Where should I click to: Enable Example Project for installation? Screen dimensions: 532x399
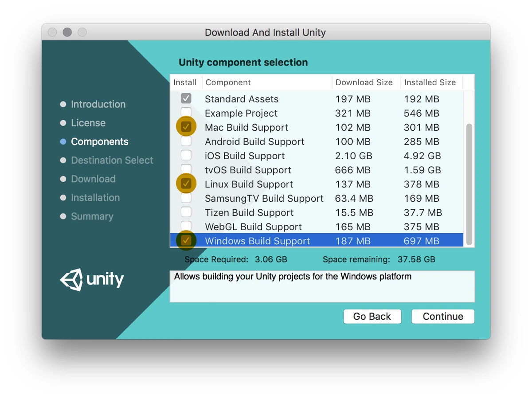pyautogui.click(x=186, y=113)
